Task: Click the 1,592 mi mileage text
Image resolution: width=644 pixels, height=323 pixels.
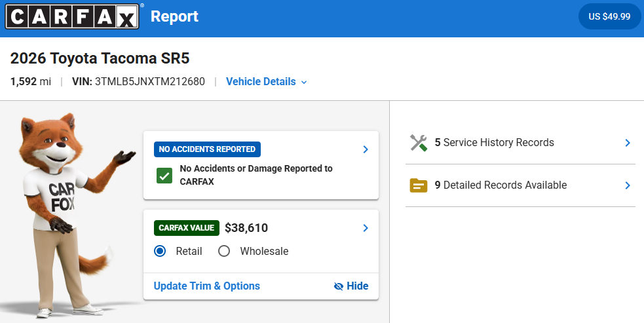Action: pos(31,81)
